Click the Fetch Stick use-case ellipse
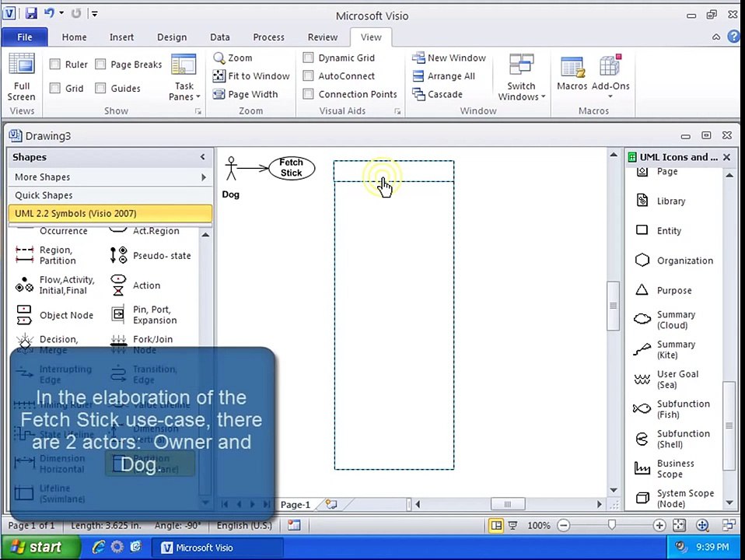This screenshot has width=745, height=560. pyautogui.click(x=292, y=168)
